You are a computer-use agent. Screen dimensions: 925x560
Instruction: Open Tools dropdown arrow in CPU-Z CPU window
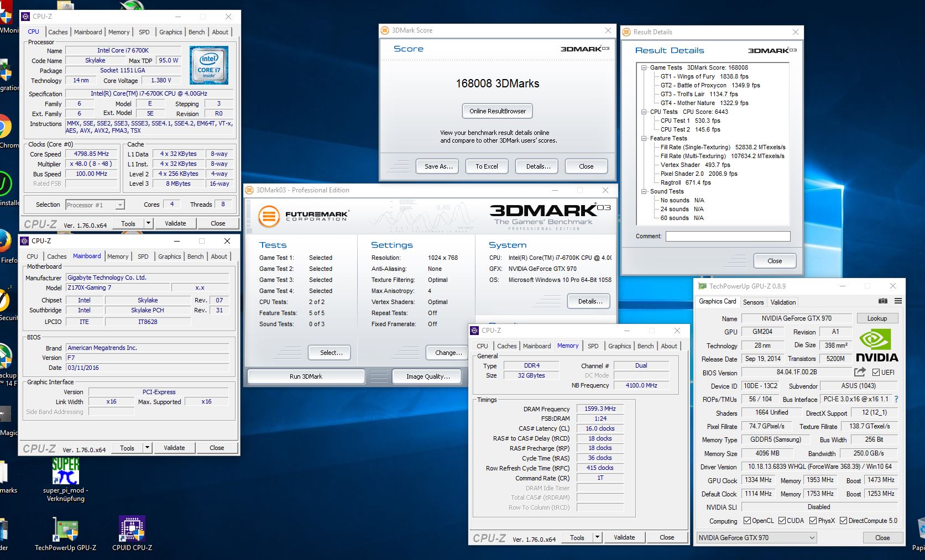pos(148,223)
